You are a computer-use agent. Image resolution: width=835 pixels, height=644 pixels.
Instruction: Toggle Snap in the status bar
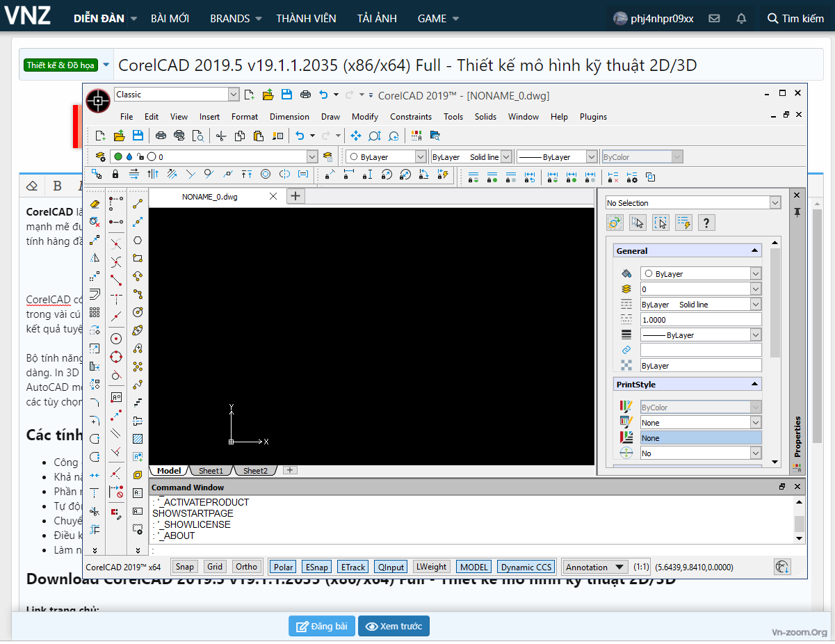click(x=185, y=567)
